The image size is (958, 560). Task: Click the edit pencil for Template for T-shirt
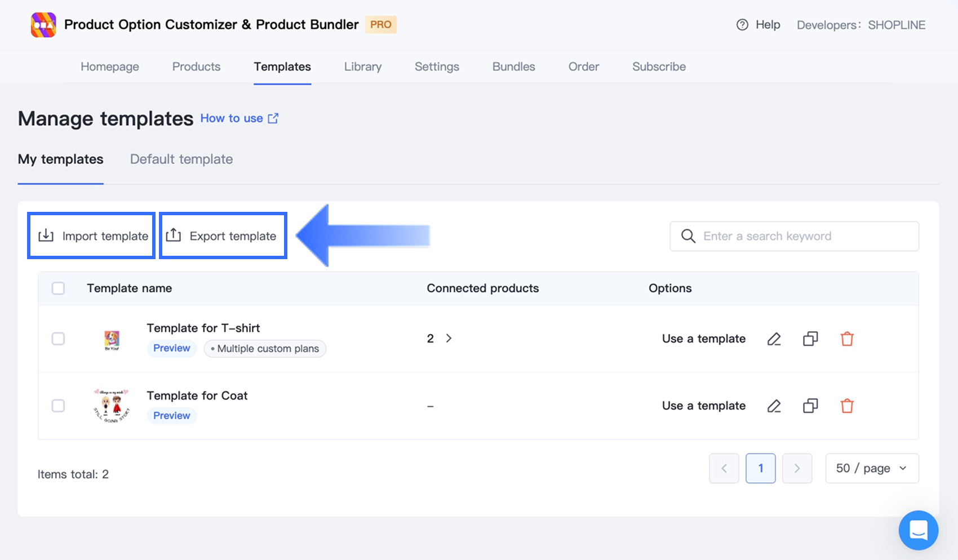tap(774, 339)
